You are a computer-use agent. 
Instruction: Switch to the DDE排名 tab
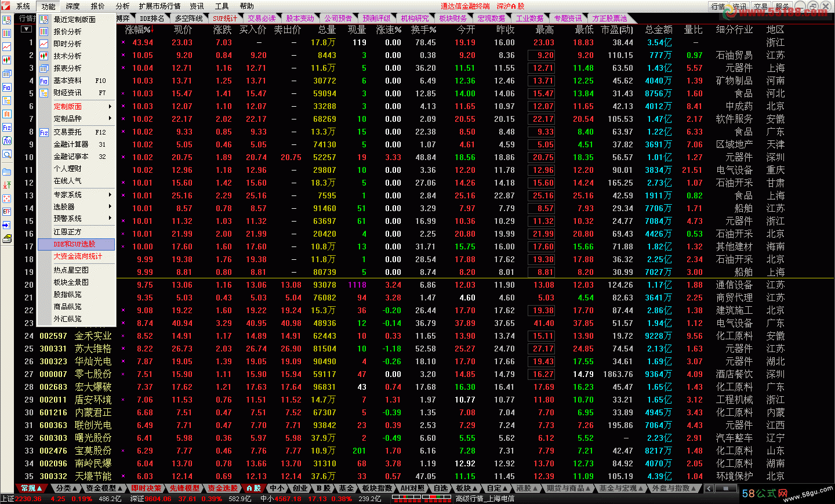(152, 19)
